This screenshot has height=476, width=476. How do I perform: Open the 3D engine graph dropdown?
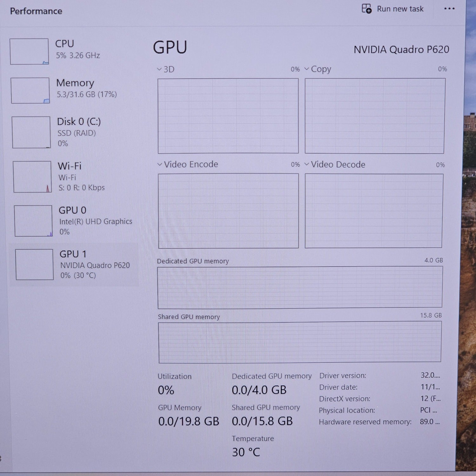(160, 69)
